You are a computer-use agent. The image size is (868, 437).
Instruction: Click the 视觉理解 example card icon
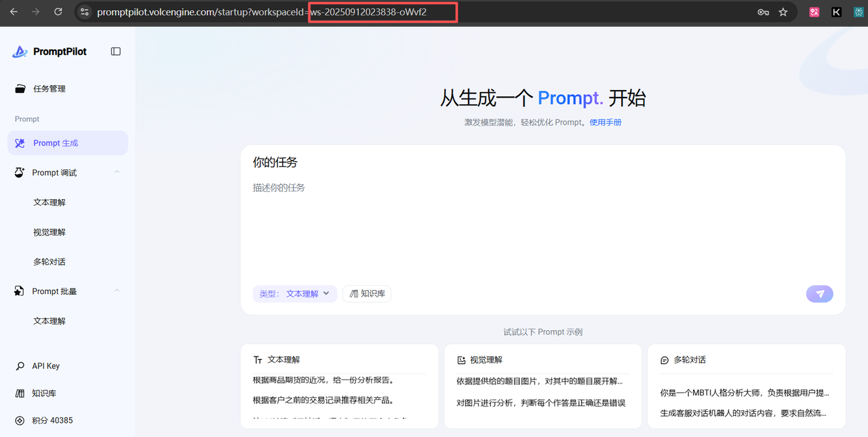pos(461,360)
